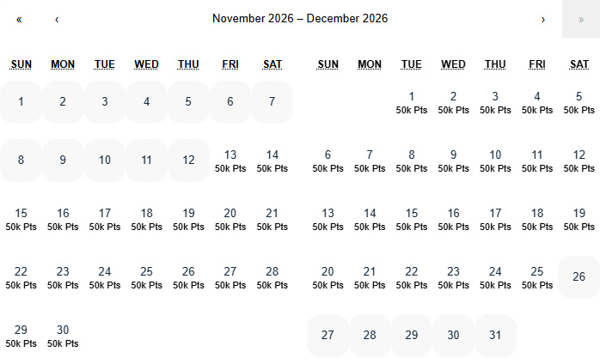Pick December 25 for 50k Pts
Image resolution: width=600 pixels, height=364 pixels.
[537, 277]
